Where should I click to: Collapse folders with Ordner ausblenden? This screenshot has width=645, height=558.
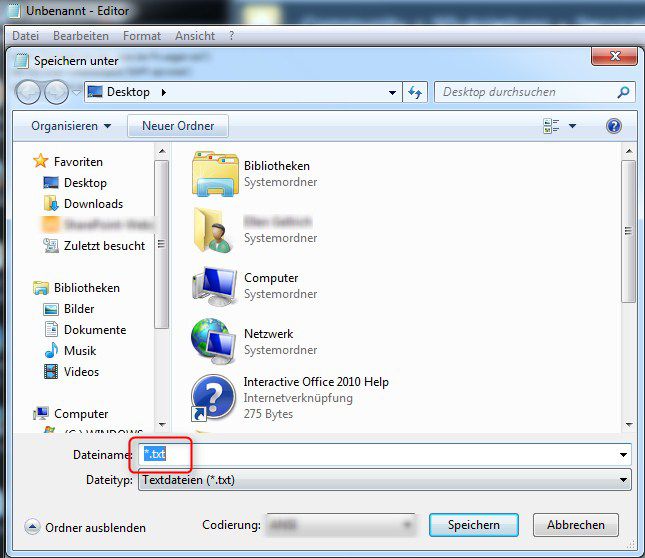tap(85, 527)
